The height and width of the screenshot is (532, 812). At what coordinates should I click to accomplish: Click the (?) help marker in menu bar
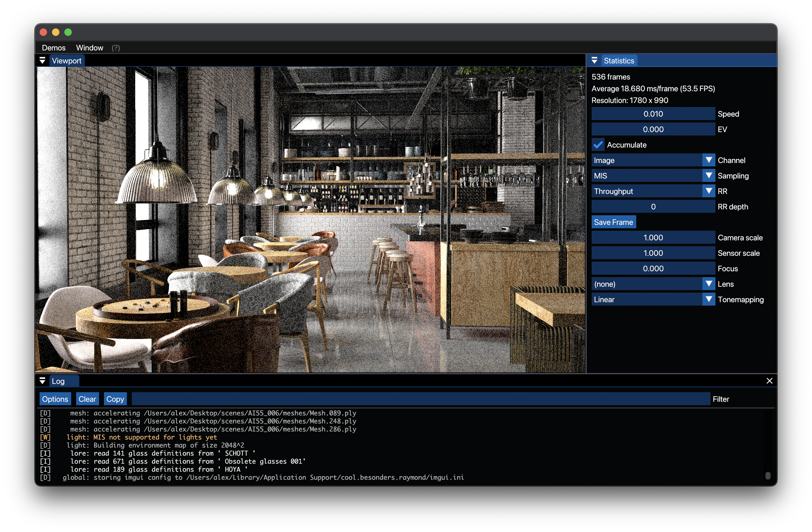pyautogui.click(x=116, y=48)
